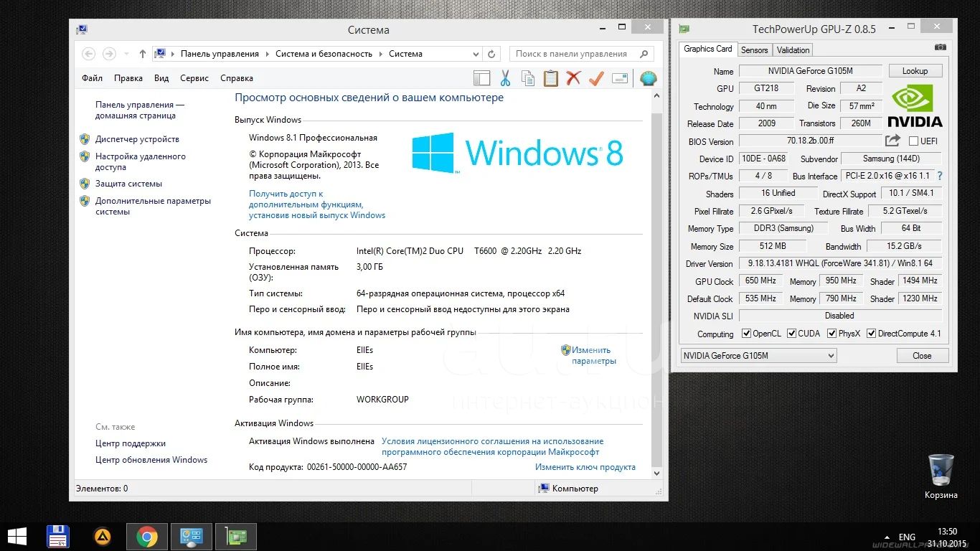This screenshot has height=551, width=980.
Task: Go to Панель управления домашняя страница
Action: pyautogui.click(x=140, y=110)
